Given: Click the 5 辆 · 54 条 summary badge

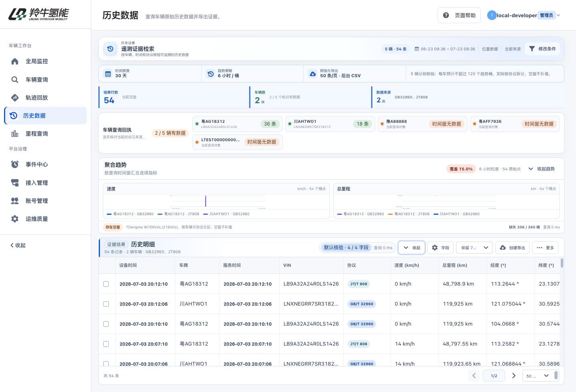Looking at the screenshot, I should point(396,49).
